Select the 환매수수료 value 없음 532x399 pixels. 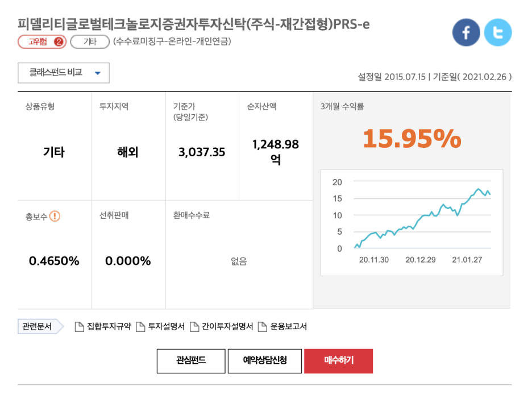coord(239,261)
